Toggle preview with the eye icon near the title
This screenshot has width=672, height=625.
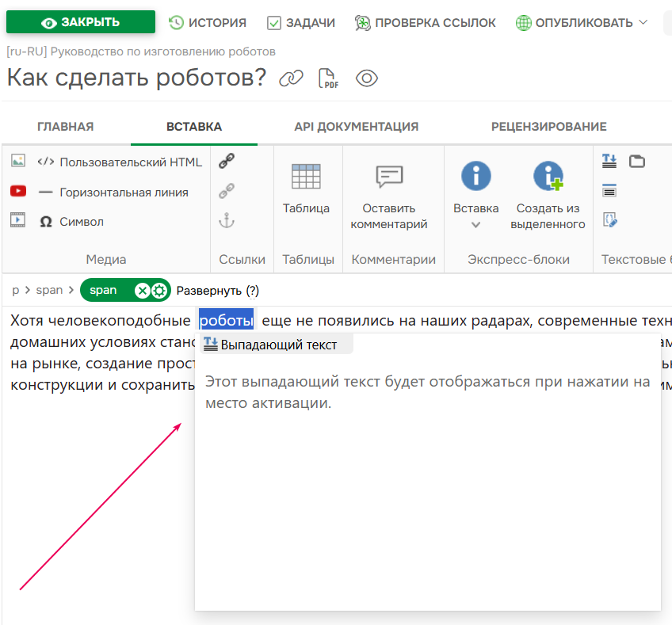366,78
